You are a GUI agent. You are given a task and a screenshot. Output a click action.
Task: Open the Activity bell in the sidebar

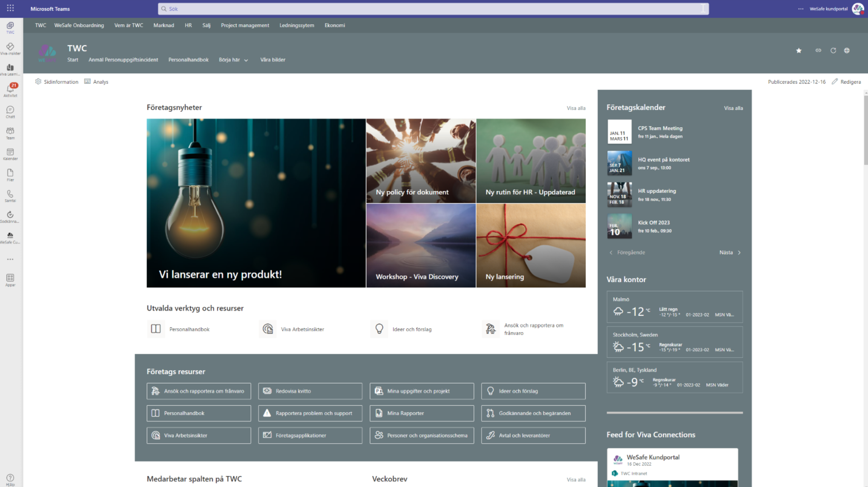pos(10,89)
